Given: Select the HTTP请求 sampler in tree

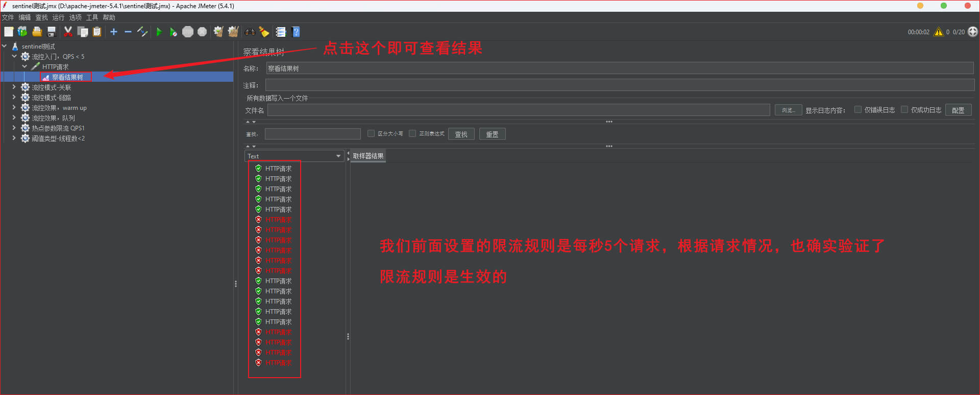Looking at the screenshot, I should pos(55,67).
